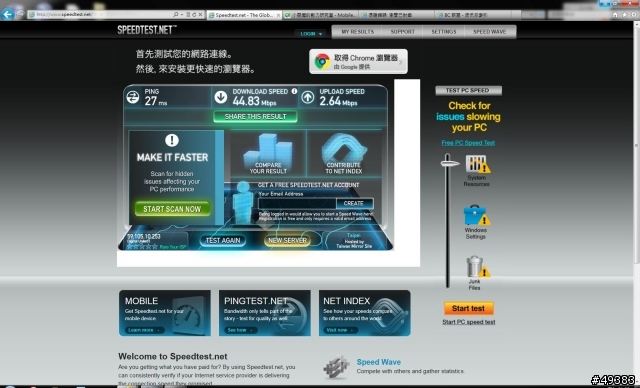Click the MOBILE promo card
This screenshot has height=388, width=640.
tap(165, 313)
